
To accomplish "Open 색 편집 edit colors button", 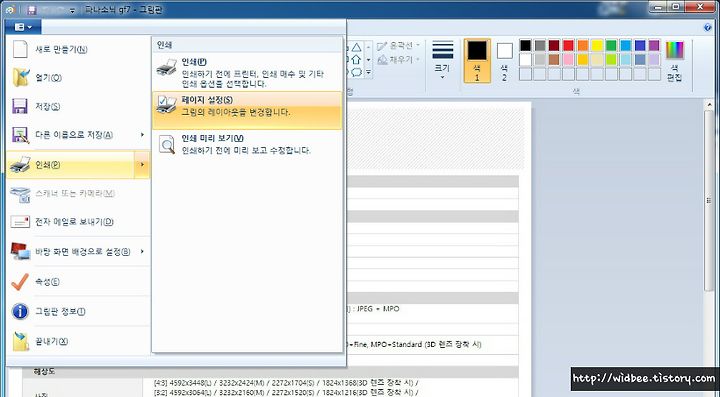I will pyautogui.click(x=675, y=61).
